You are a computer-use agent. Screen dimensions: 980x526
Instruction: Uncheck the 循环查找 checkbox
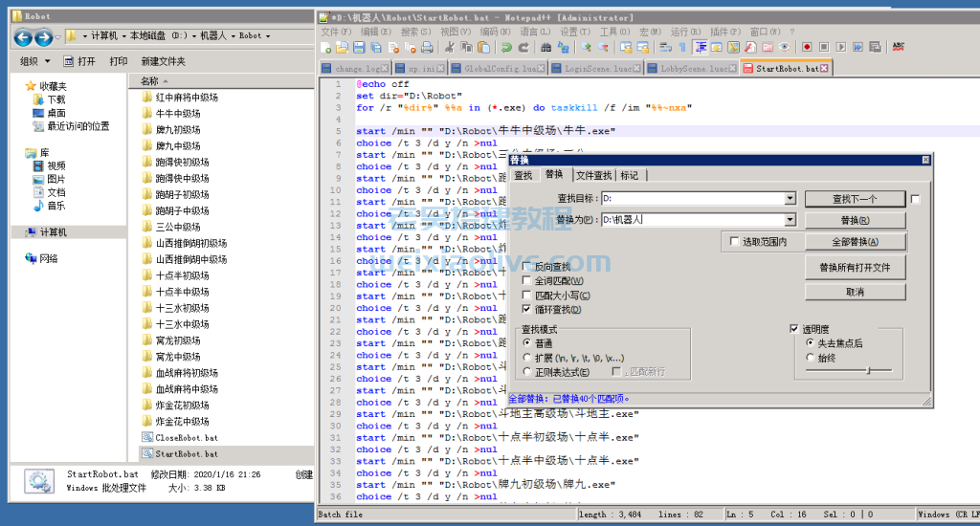click(x=526, y=310)
